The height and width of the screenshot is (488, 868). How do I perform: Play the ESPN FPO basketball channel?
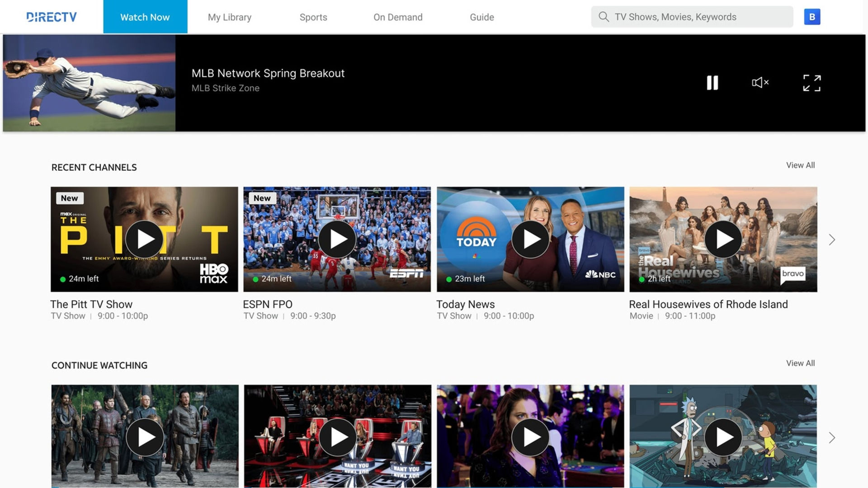[337, 239]
